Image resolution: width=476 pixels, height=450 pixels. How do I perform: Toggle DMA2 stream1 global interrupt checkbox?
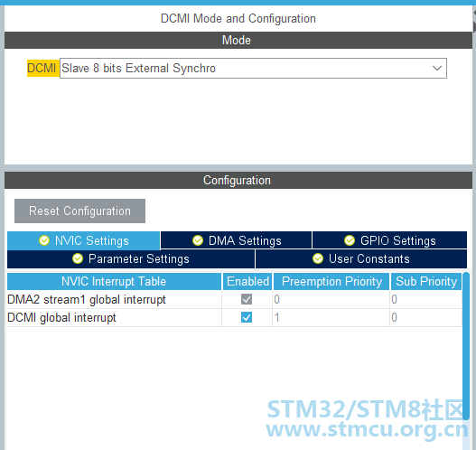coord(247,299)
